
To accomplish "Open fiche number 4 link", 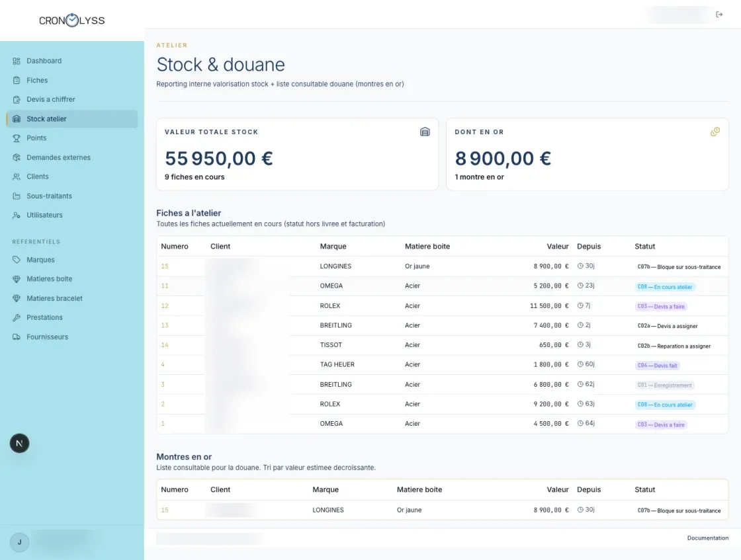I will point(163,364).
